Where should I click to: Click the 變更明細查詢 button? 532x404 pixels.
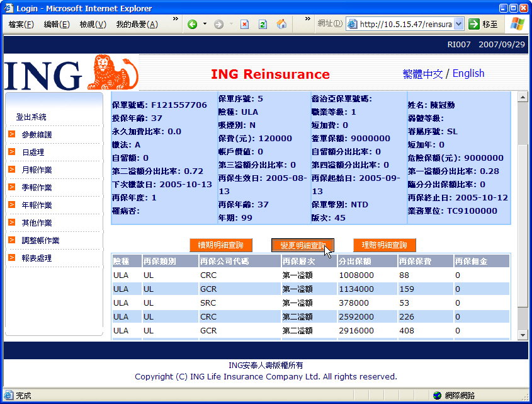303,245
